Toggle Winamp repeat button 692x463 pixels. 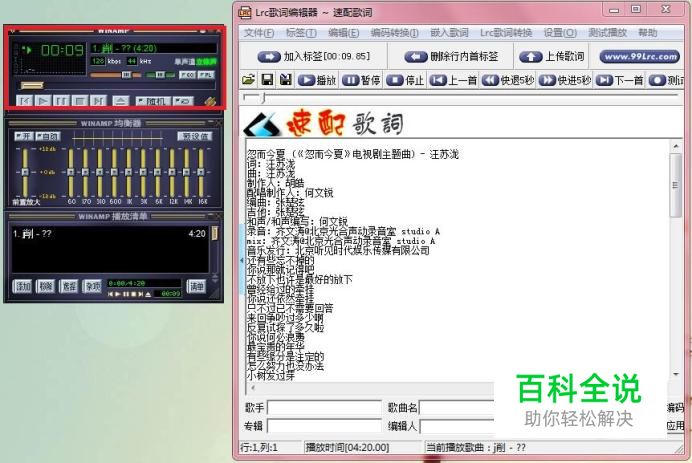[x=183, y=102]
